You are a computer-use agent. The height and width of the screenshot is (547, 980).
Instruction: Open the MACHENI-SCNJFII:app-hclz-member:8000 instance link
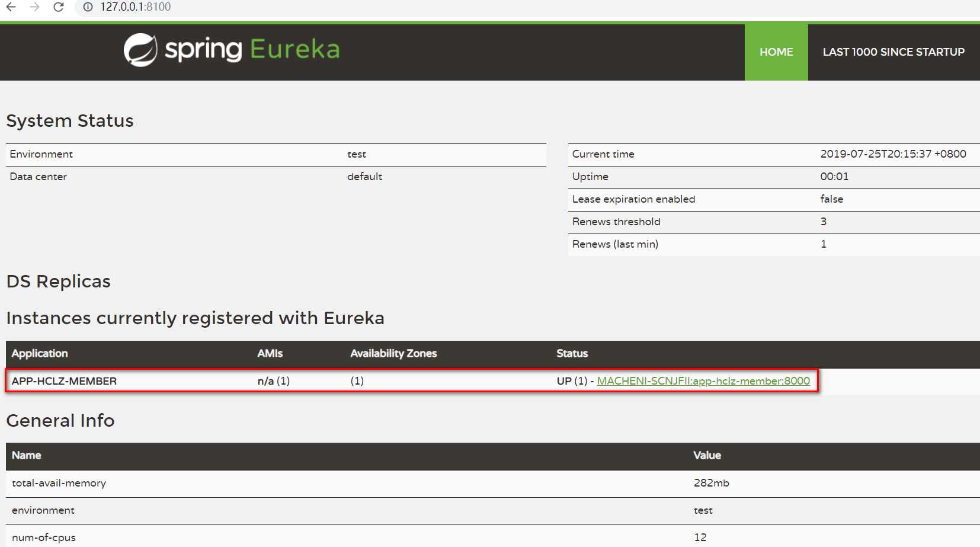(x=703, y=381)
